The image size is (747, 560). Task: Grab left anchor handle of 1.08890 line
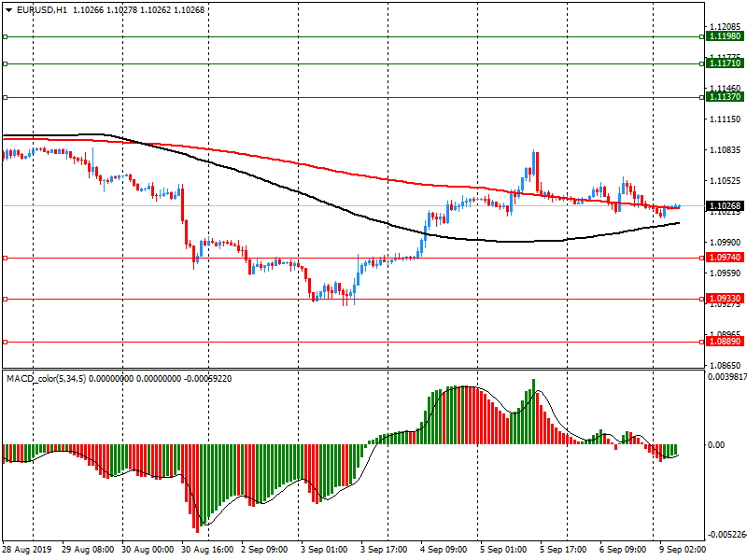6,342
